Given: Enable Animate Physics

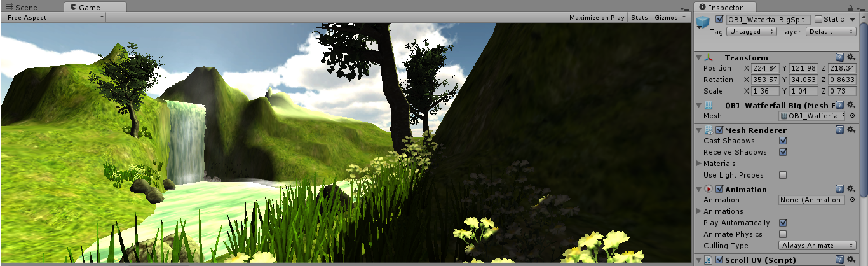Looking at the screenshot, I should (x=783, y=234).
